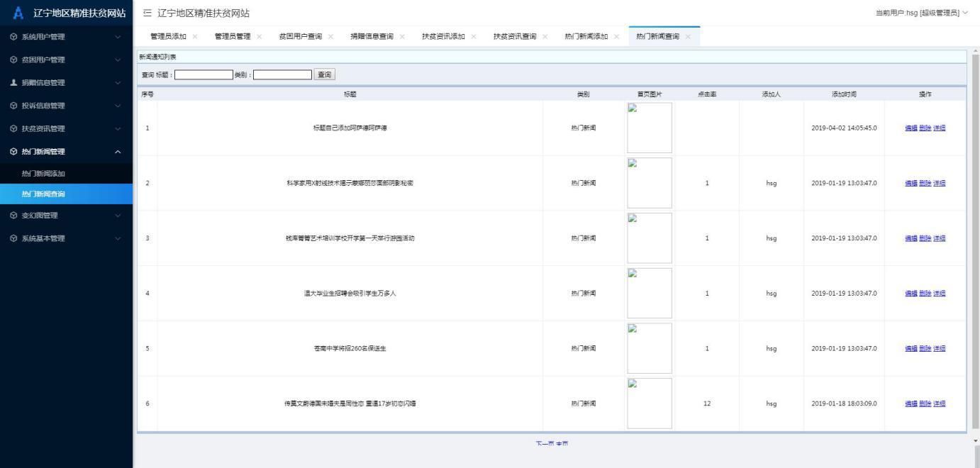
Task: Close the 热门新闻添加 tab
Action: click(617, 37)
